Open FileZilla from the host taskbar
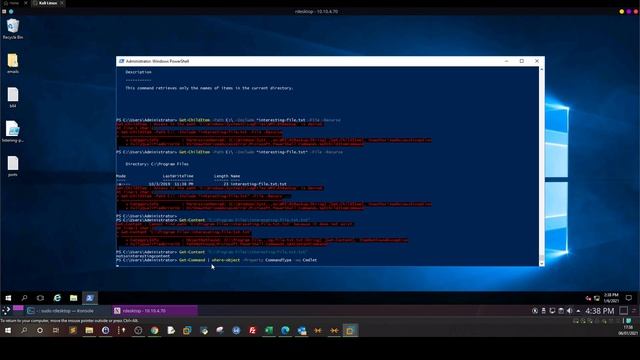The width and height of the screenshot is (640, 360). (x=253, y=331)
